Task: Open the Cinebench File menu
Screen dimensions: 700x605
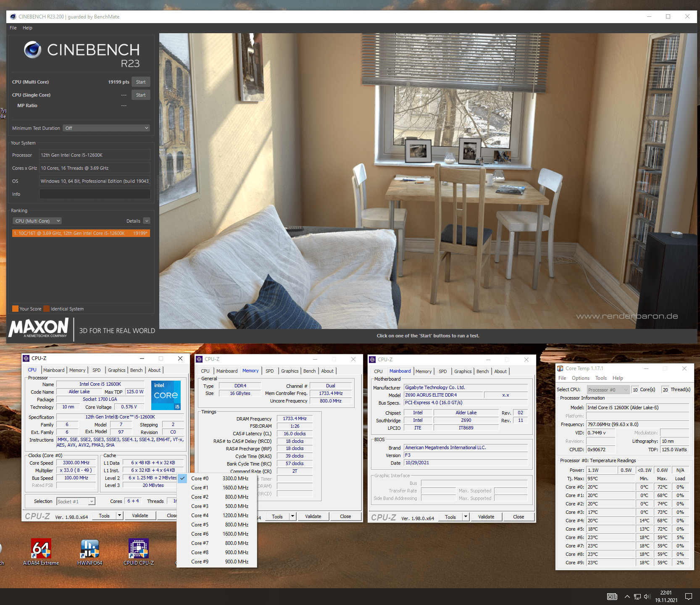Action: 13,28
